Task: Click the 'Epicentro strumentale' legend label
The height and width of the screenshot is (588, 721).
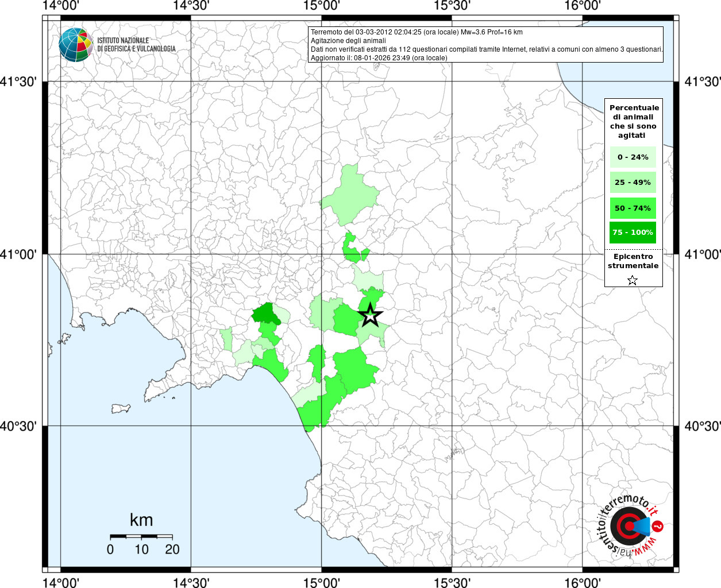Action: pyautogui.click(x=633, y=261)
